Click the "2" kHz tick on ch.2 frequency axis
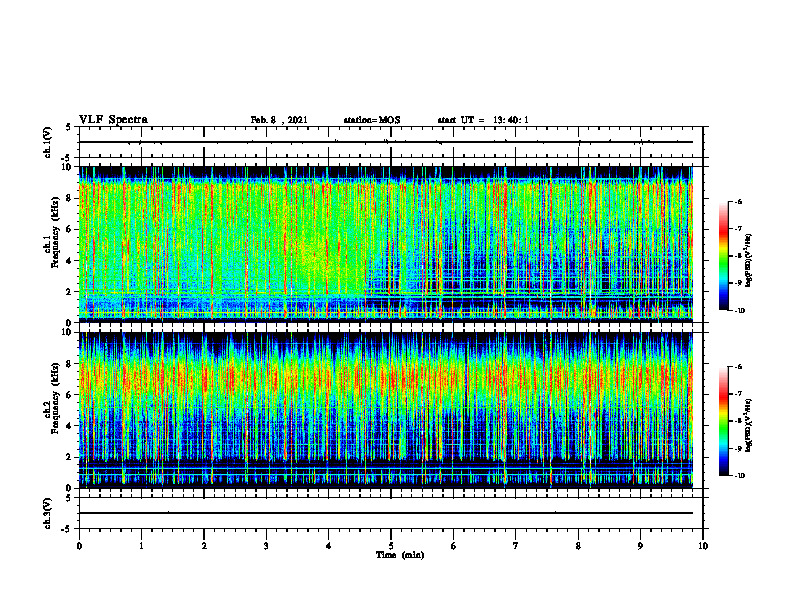This screenshot has width=792, height=612. pos(70,457)
